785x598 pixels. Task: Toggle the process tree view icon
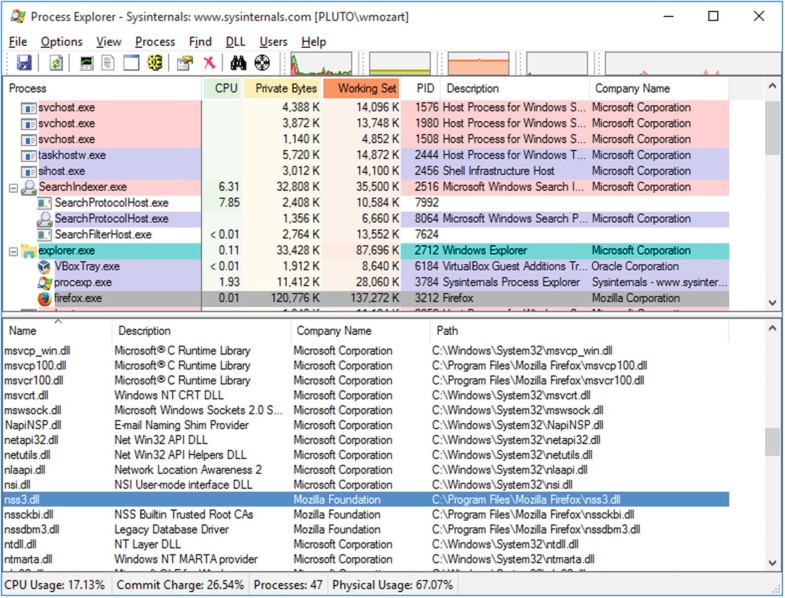click(x=108, y=63)
